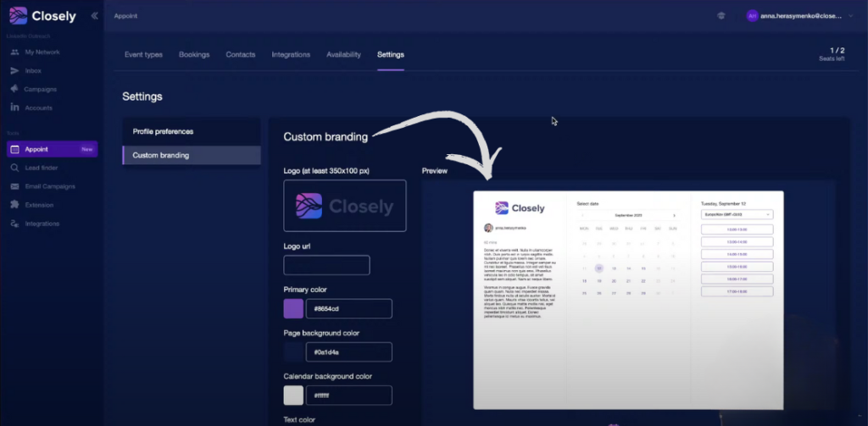Switch to the Event types tab
The width and height of the screenshot is (868, 426).
143,55
